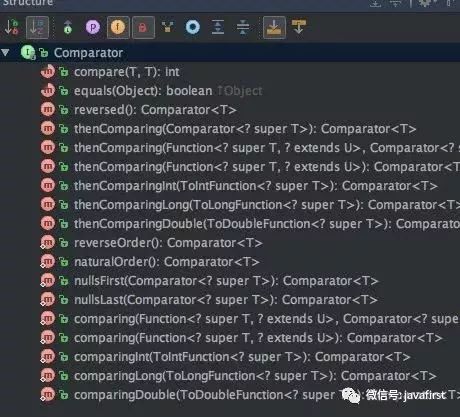Screen dimensions: 460x417
Task: Select thenComparingLong(ToLongFunction) method
Action: click(267, 205)
